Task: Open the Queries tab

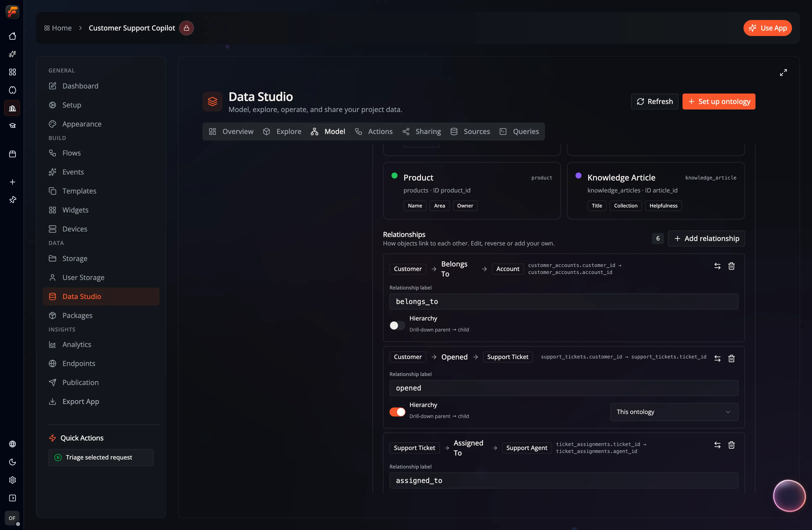Action: 519,131
